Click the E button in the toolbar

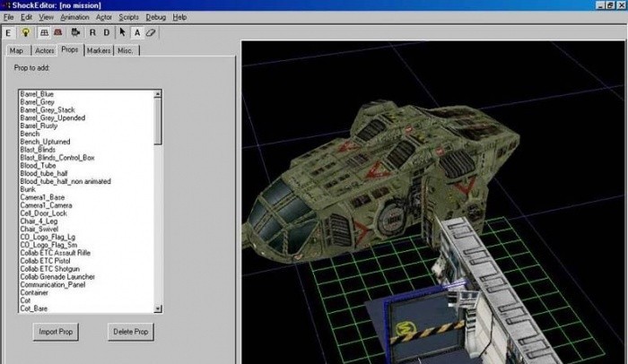click(x=10, y=32)
